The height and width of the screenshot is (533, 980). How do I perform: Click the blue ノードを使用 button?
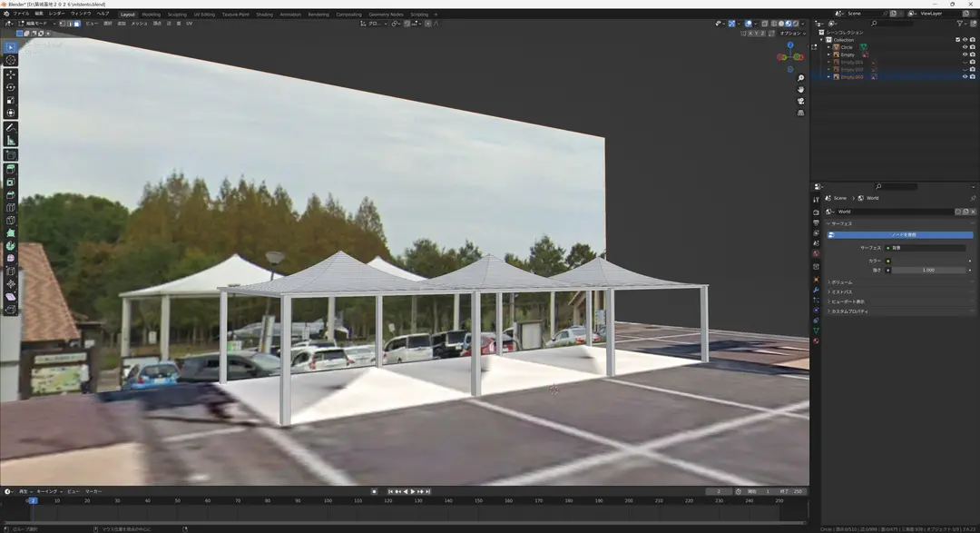click(x=900, y=234)
